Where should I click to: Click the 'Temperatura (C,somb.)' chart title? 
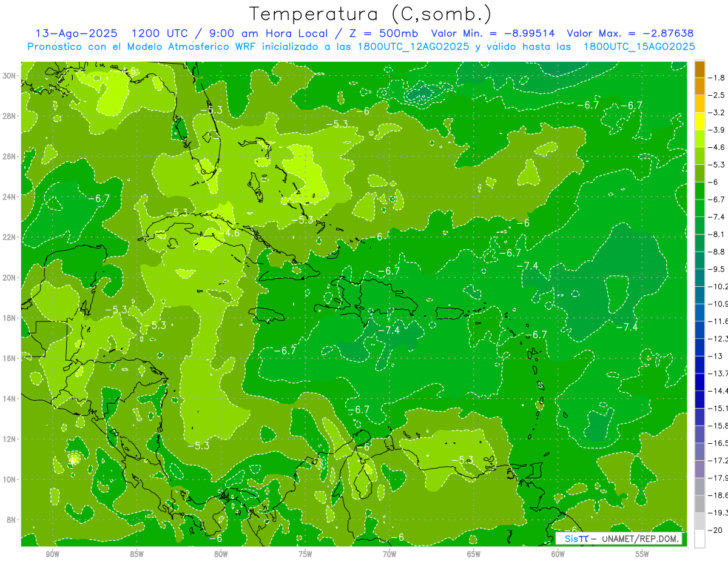point(370,14)
